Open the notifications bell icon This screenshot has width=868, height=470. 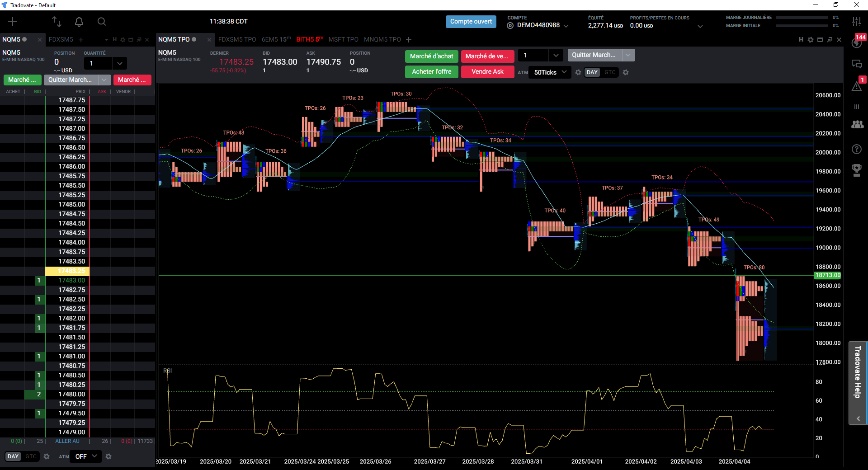click(79, 21)
